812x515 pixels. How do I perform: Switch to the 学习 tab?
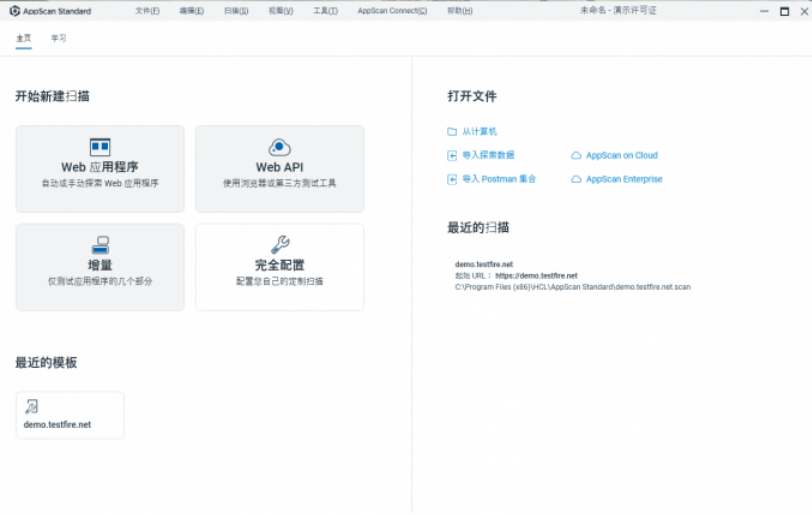59,38
